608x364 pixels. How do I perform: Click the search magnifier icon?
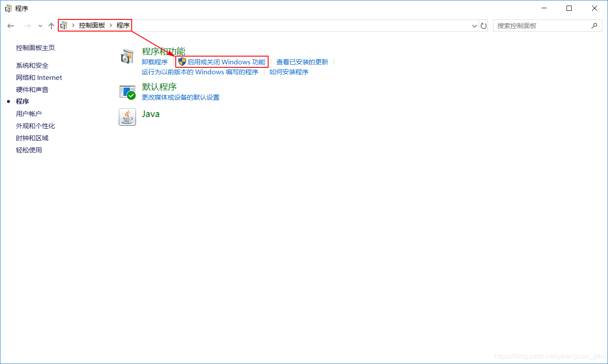pyautogui.click(x=595, y=26)
